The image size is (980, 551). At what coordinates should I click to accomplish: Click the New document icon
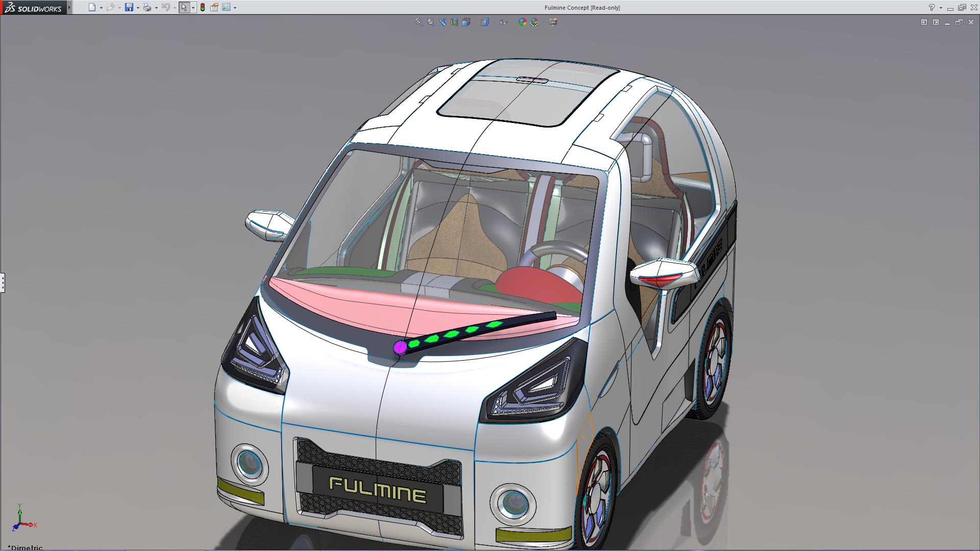point(92,7)
